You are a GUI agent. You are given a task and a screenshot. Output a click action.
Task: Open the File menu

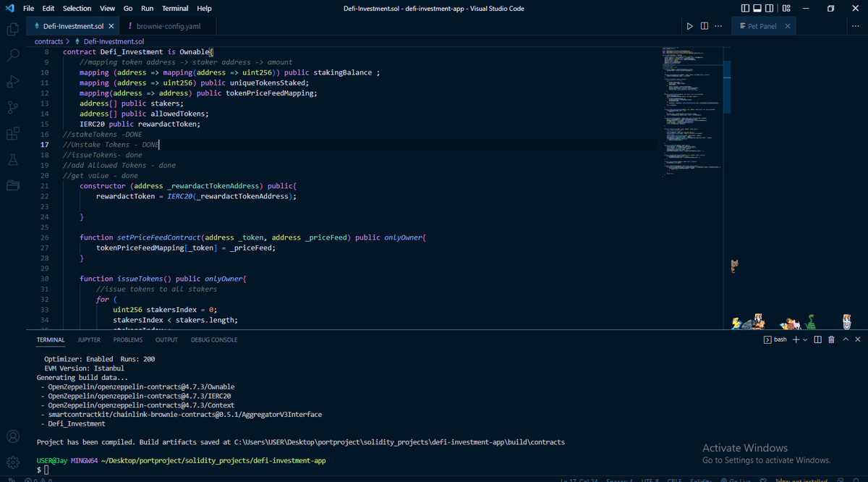tap(28, 8)
